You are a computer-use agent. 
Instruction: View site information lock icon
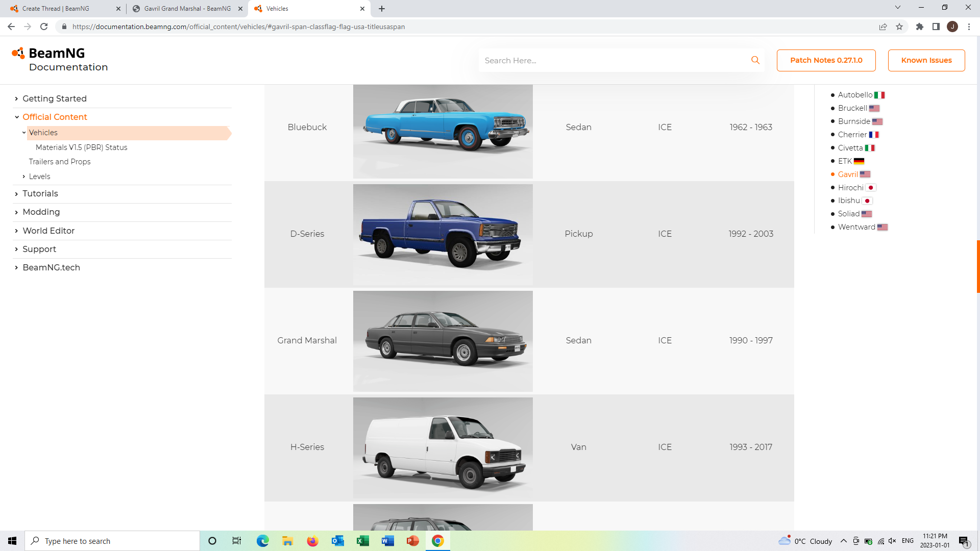tap(64, 27)
